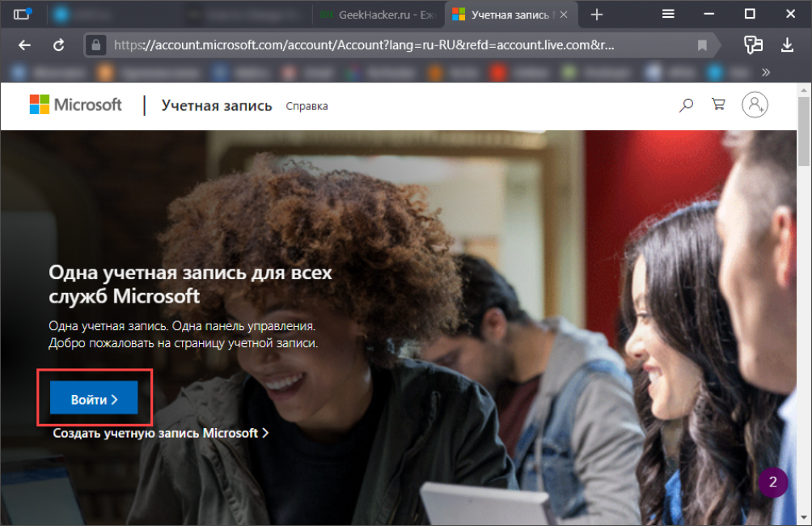Click the purple notification badge showing 2

tap(772, 483)
